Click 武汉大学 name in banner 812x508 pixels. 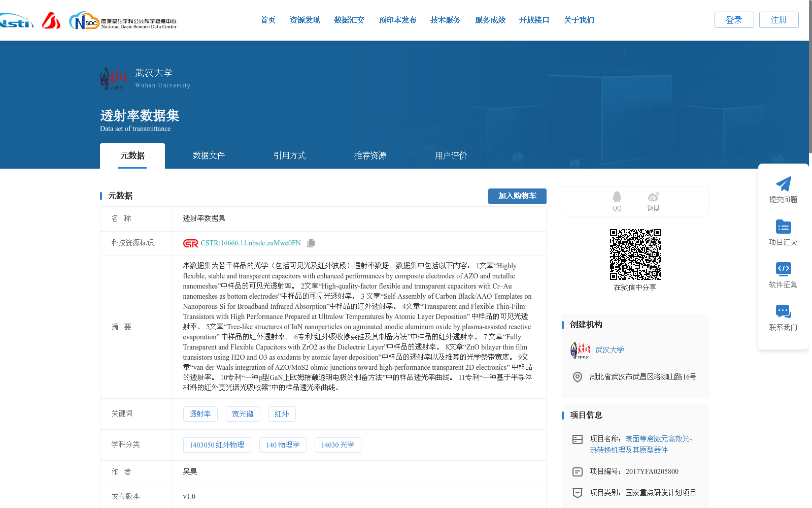154,73
